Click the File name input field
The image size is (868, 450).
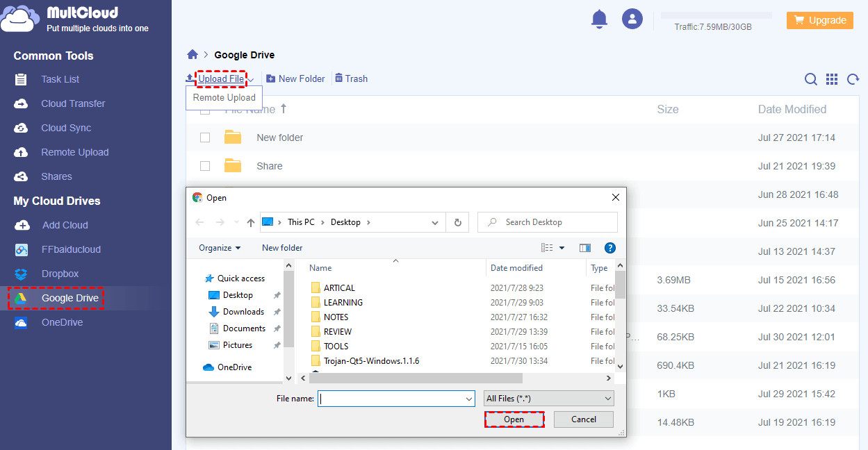[396, 399]
